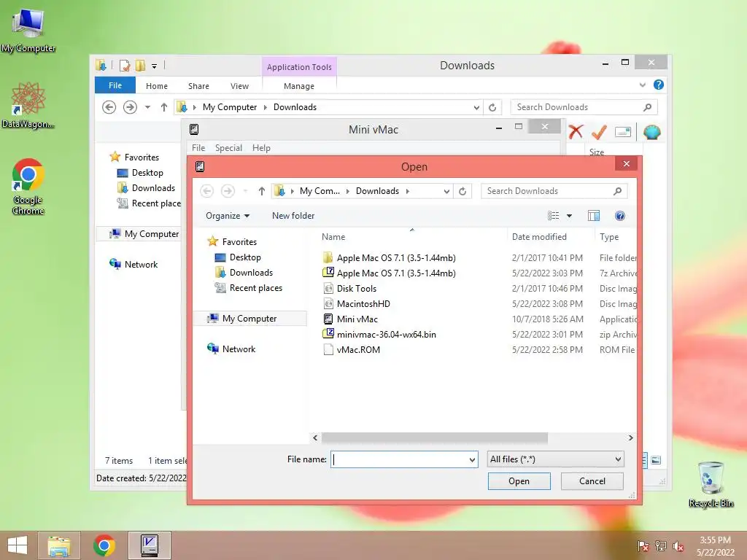Click the Mini vMac taskbar icon

(x=150, y=545)
